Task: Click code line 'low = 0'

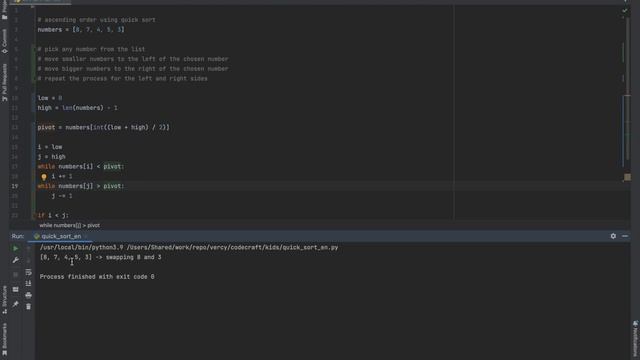Action: coord(50,98)
